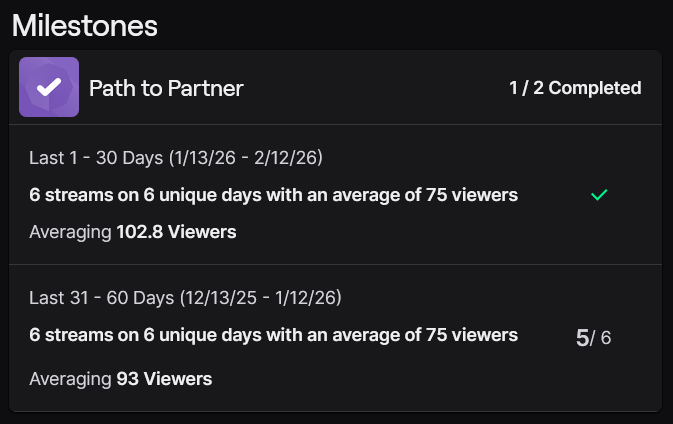Click the 1/13/26 - 2/12/26 date range
The image size is (673, 424).
pyautogui.click(x=245, y=157)
